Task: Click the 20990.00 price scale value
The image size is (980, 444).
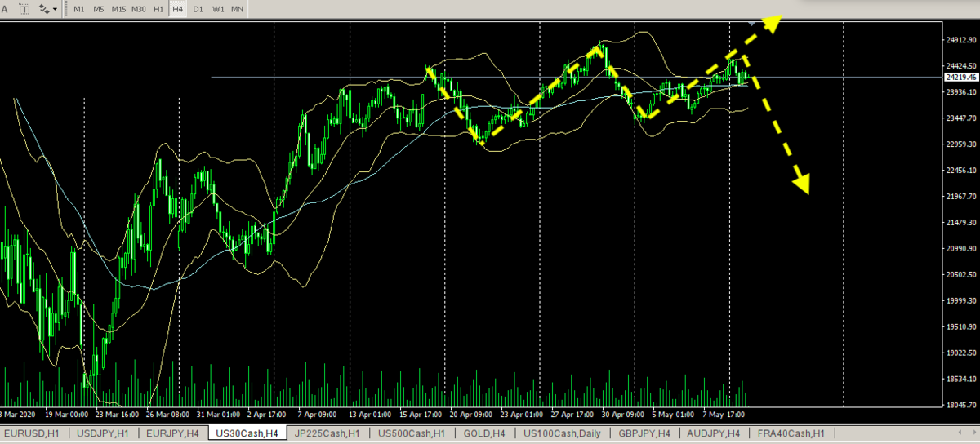Action: coord(961,249)
